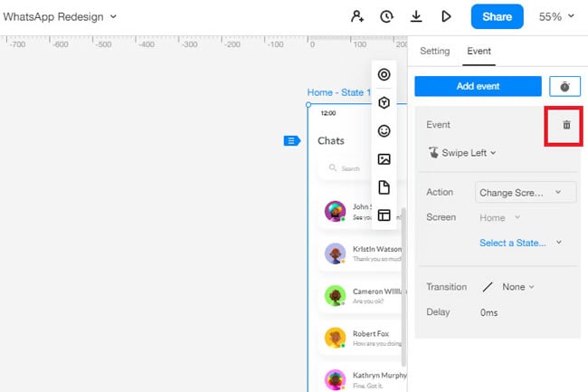The width and height of the screenshot is (588, 392).
Task: Click the Chats heading in the mockup
Action: tap(331, 140)
